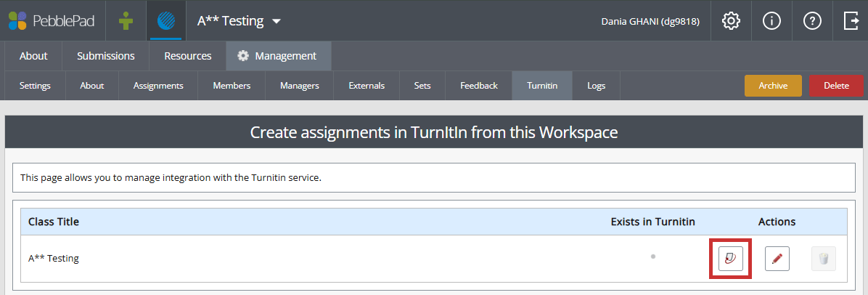Click the red Delete button

[836, 86]
